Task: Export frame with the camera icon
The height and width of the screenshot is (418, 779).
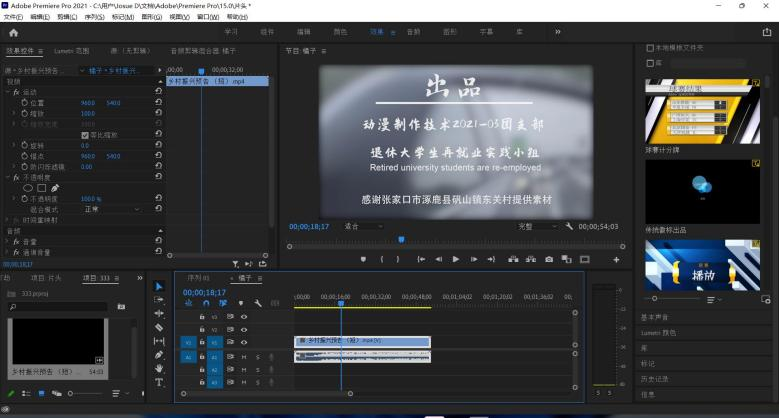Action: coord(548,259)
